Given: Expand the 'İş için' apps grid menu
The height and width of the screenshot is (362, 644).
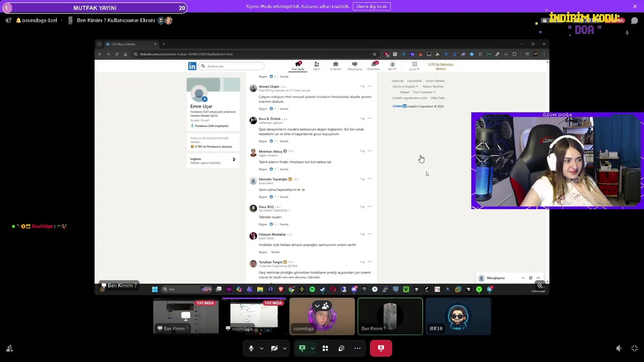Looking at the screenshot, I should pos(414,66).
